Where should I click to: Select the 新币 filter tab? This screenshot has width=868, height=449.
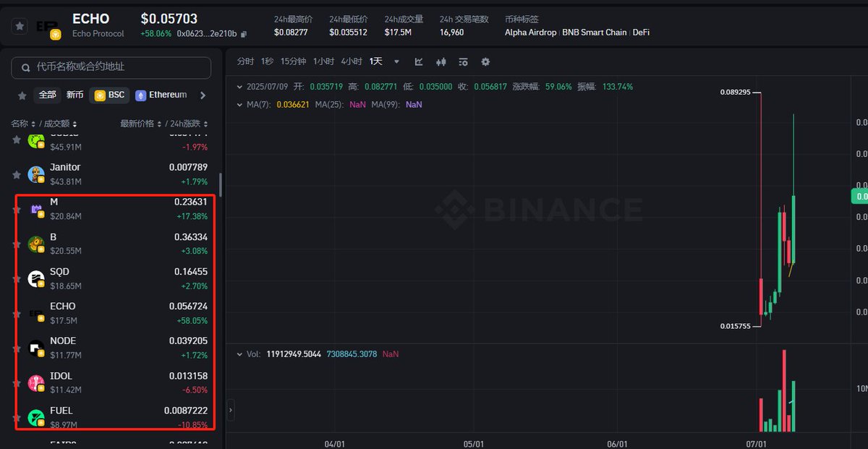pyautogui.click(x=75, y=95)
